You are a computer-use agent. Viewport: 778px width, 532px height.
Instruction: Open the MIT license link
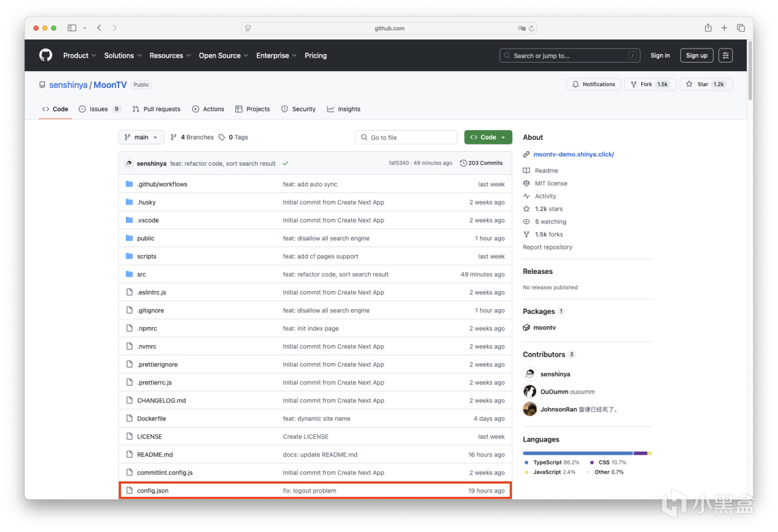[551, 183]
